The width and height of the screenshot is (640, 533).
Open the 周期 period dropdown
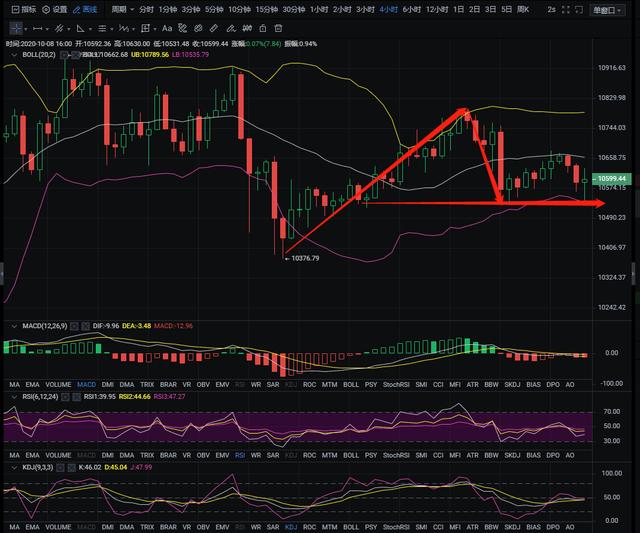[x=123, y=9]
